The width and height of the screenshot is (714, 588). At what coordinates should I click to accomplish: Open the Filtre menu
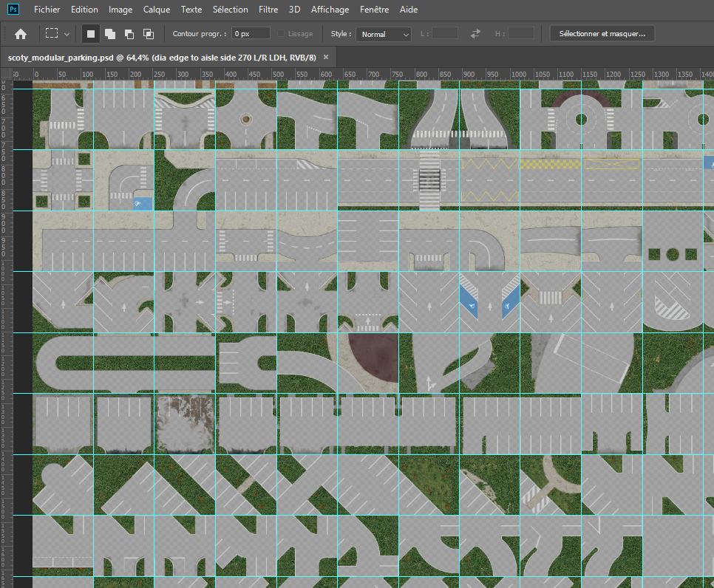coord(268,10)
